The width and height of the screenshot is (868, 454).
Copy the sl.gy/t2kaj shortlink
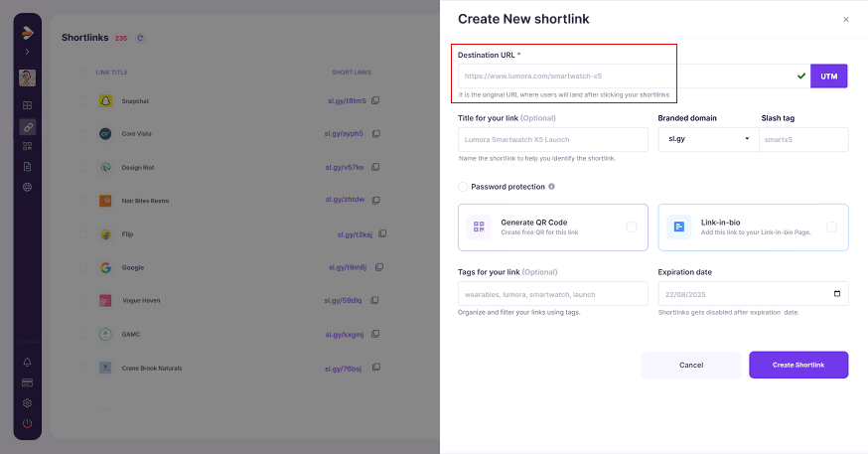click(382, 234)
